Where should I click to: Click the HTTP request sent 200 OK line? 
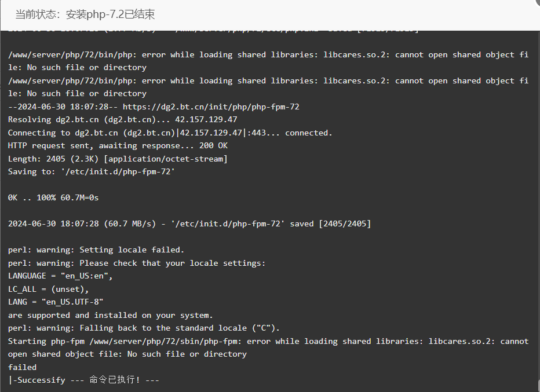[118, 145]
